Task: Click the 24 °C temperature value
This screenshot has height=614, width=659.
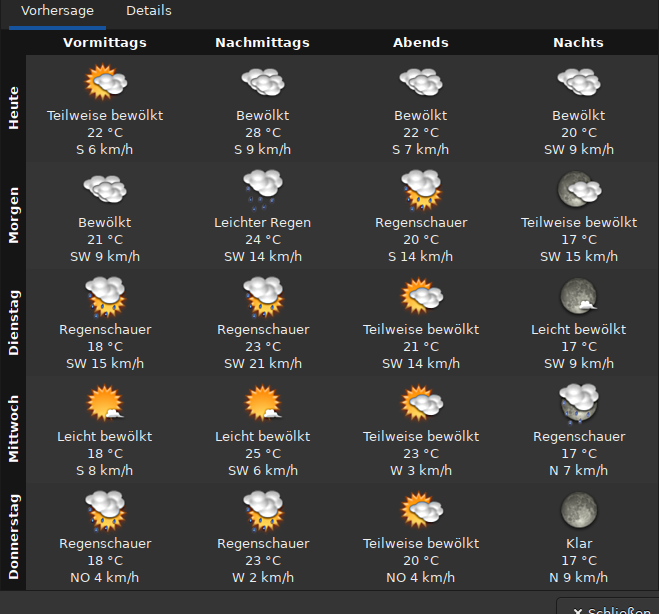Action: (263, 240)
